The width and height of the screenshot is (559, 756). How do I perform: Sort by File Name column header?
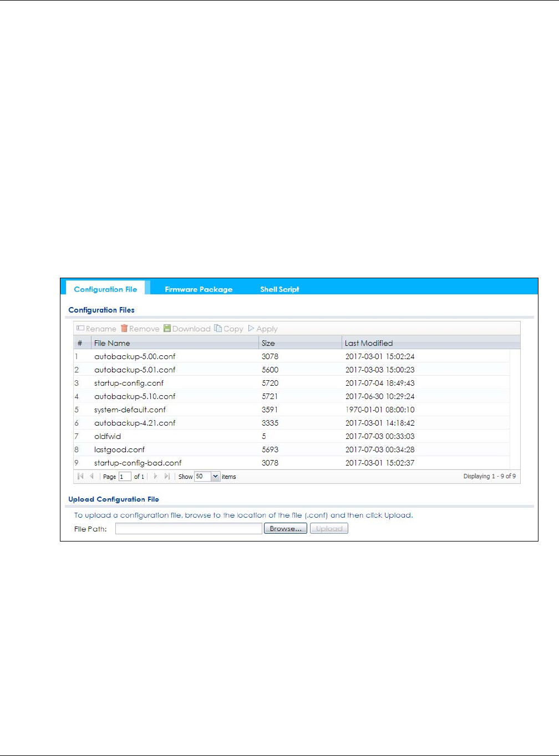point(175,343)
